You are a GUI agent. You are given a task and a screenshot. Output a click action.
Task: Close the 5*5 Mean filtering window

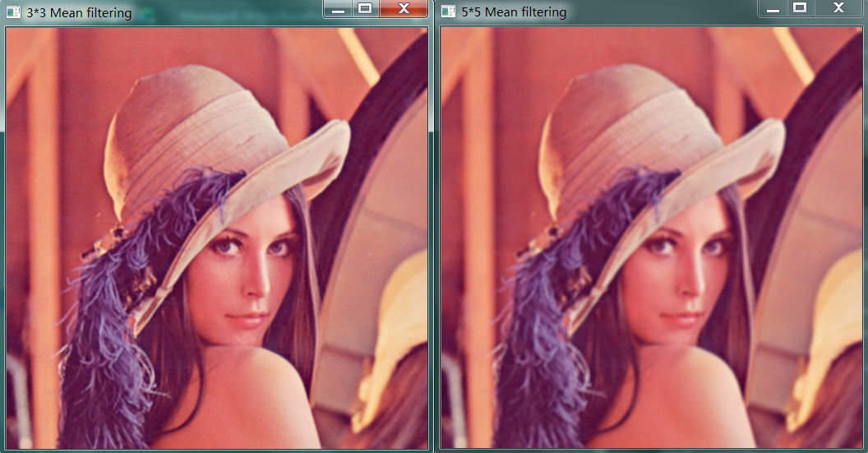pos(838,8)
